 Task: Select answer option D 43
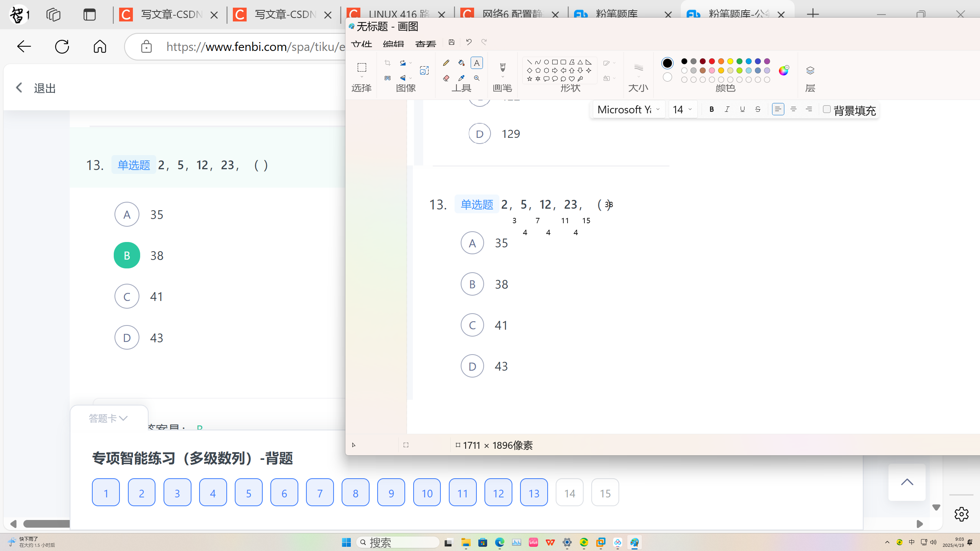click(127, 338)
